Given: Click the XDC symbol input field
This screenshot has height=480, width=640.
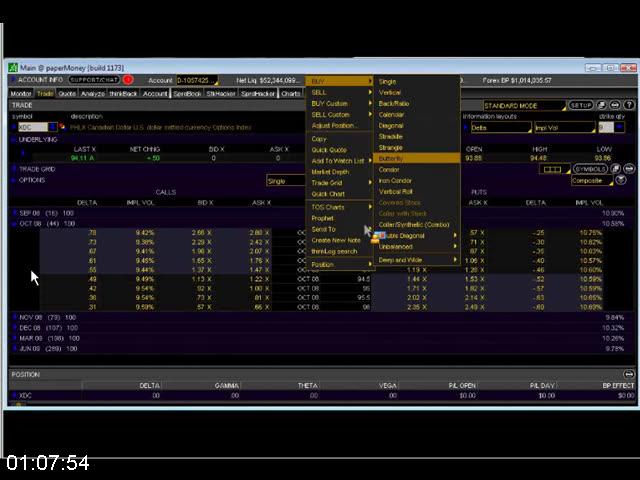Looking at the screenshot, I should point(30,128).
